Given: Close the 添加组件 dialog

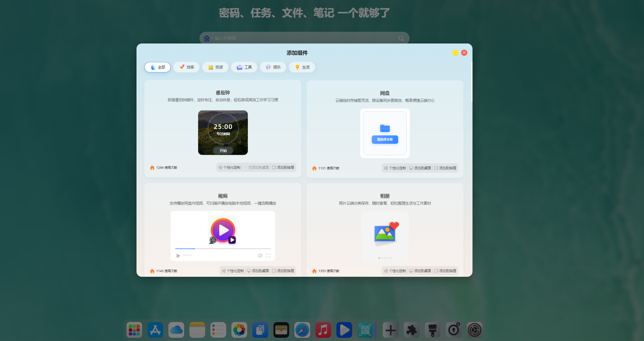Looking at the screenshot, I should [x=464, y=53].
